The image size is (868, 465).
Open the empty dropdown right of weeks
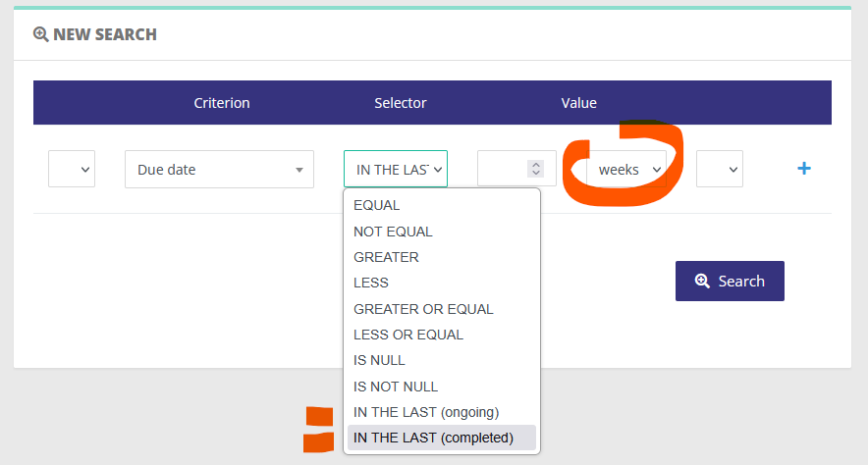point(719,169)
